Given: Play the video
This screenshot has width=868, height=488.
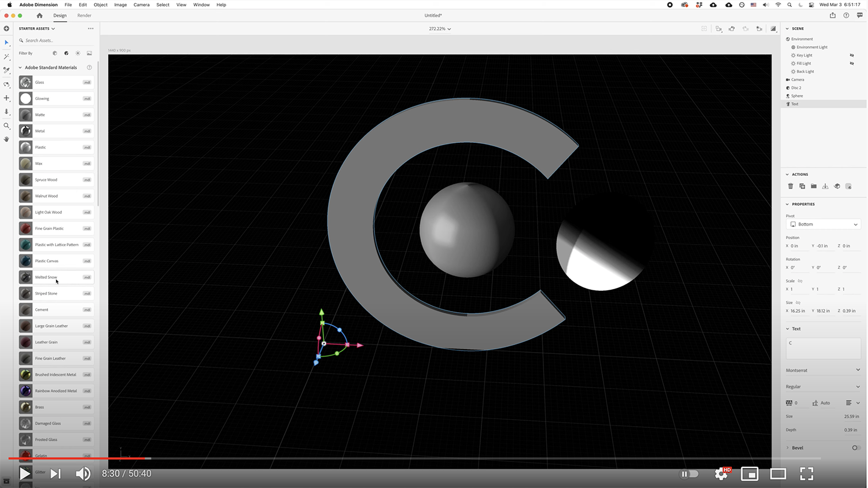Looking at the screenshot, I should coord(24,474).
